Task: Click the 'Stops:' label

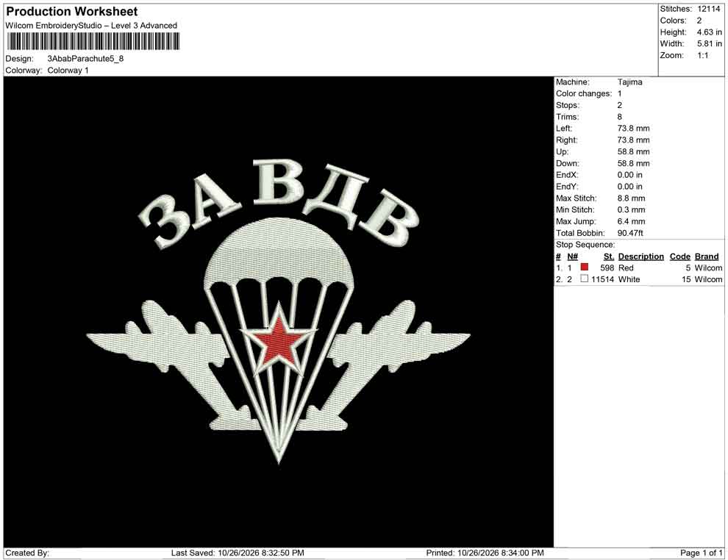Action: point(568,105)
